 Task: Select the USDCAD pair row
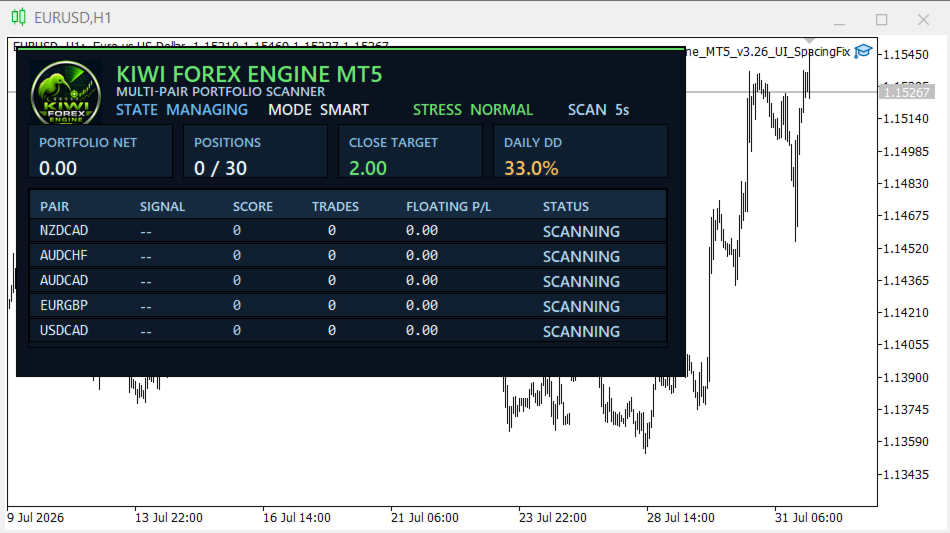(348, 331)
